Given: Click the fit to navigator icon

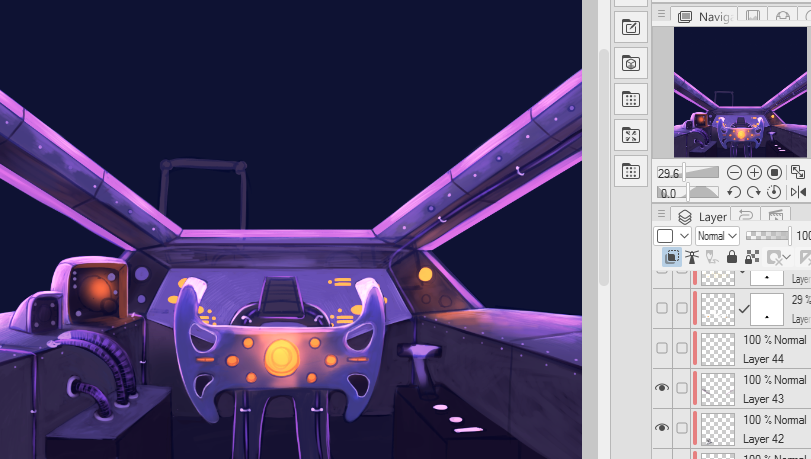Looking at the screenshot, I should point(798,172).
